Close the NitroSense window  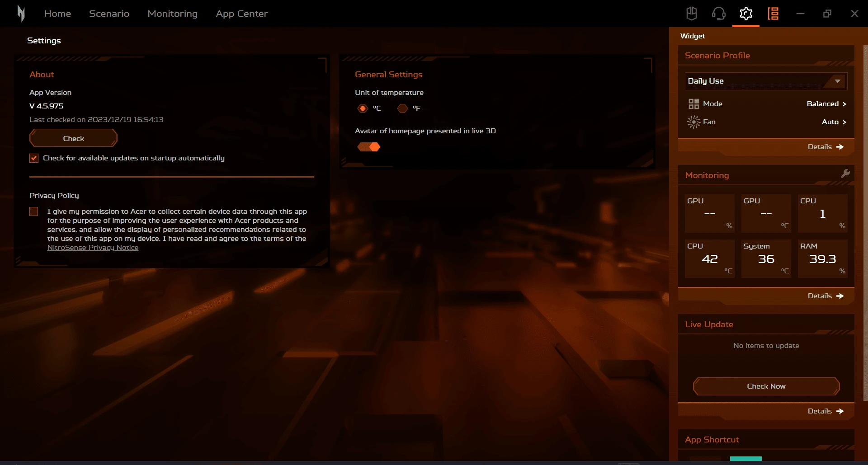point(854,14)
